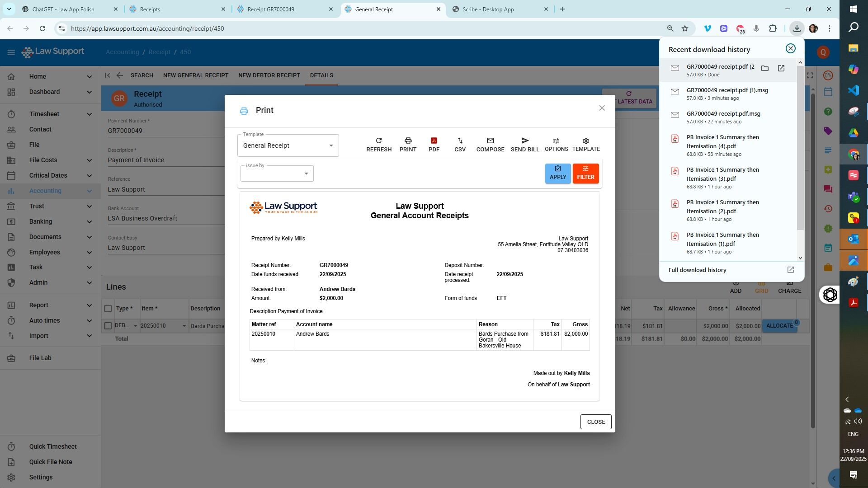Open the print Options settings
This screenshot has width=868, height=488.
coord(556,144)
